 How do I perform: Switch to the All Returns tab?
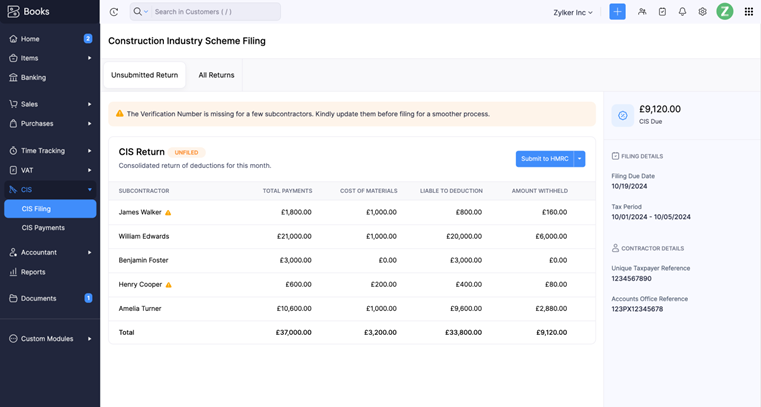[216, 75]
